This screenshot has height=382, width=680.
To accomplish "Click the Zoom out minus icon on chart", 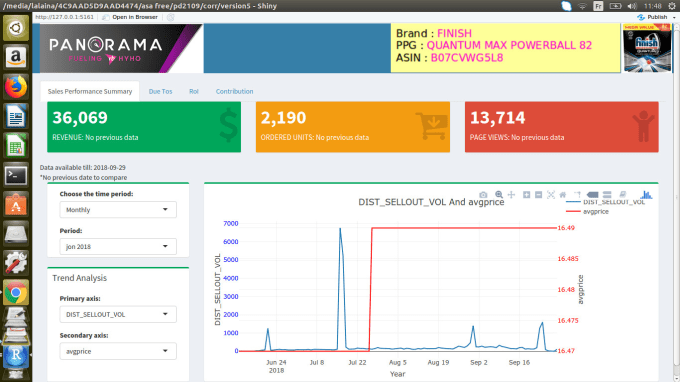I will 538,195.
